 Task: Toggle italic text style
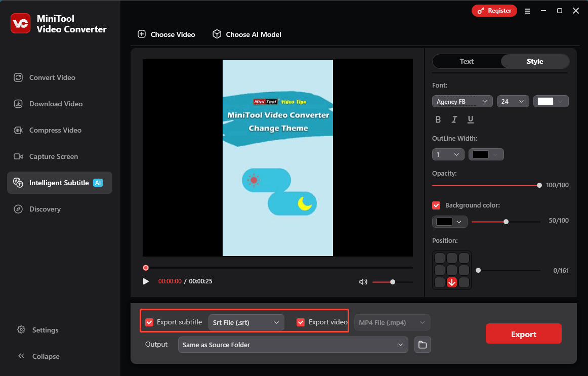click(454, 120)
